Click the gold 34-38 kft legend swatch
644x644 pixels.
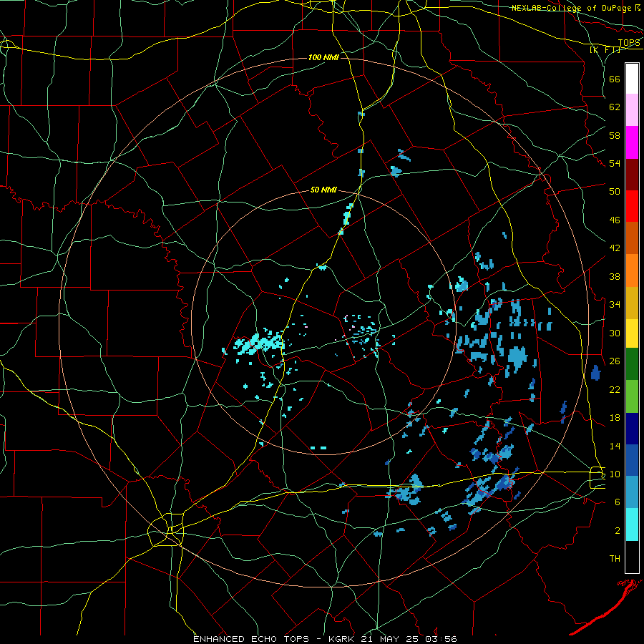pos(632,303)
